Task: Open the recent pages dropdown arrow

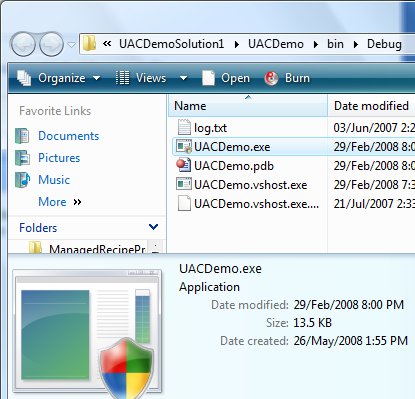Action: click(71, 44)
